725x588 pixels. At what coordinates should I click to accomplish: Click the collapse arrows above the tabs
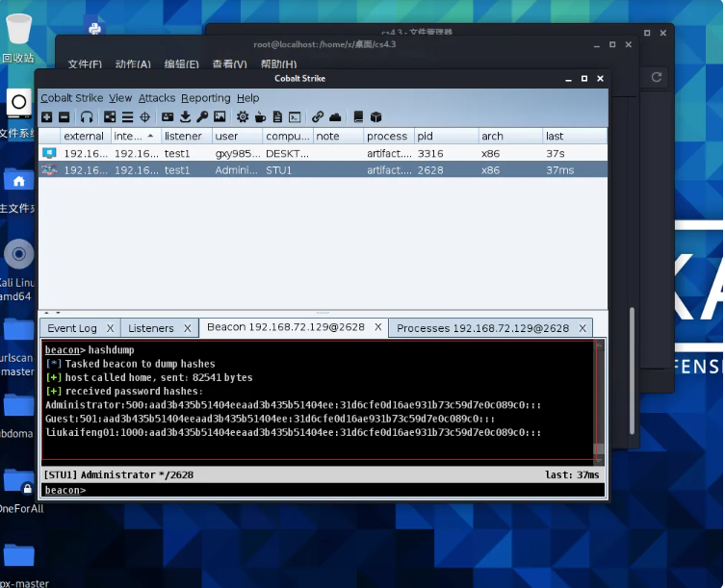[52, 313]
